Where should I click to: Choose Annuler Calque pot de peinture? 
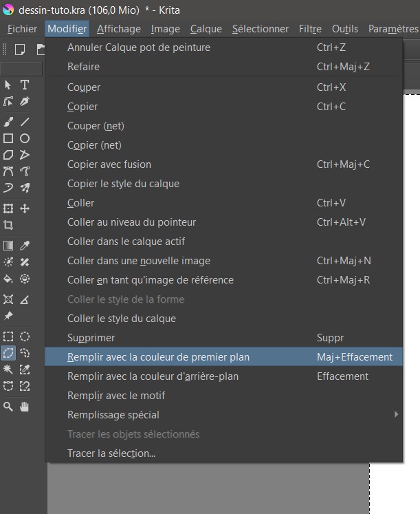point(138,47)
